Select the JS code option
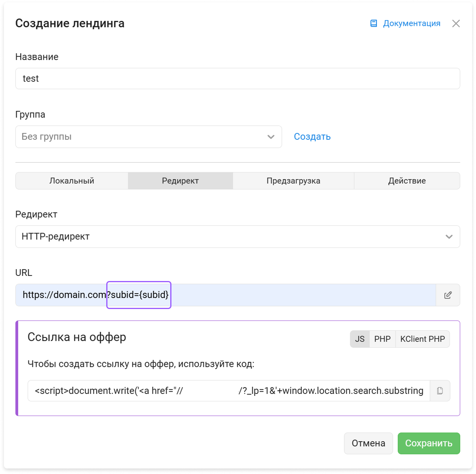 pyautogui.click(x=360, y=339)
